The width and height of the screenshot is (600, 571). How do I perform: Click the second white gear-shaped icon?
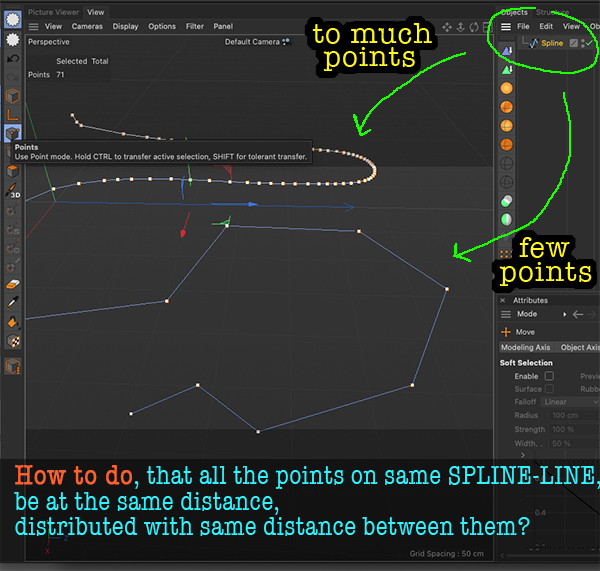13,39
